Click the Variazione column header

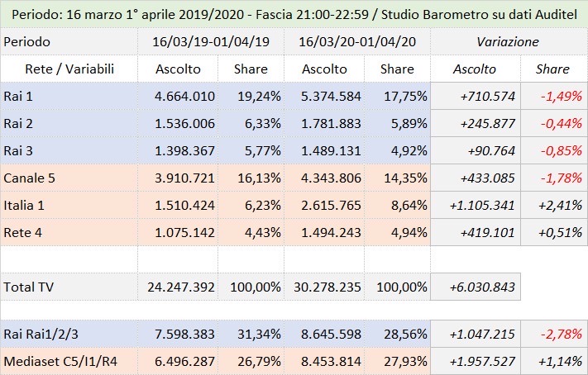point(508,41)
